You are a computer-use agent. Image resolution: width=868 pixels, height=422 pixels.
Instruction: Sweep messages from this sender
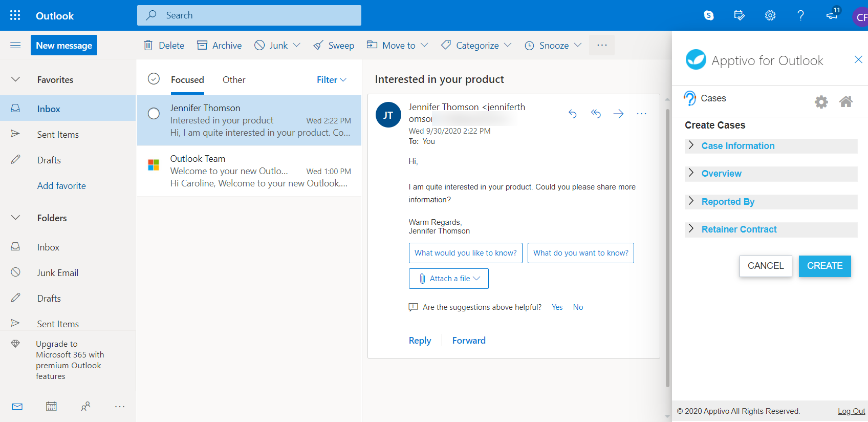coord(334,46)
